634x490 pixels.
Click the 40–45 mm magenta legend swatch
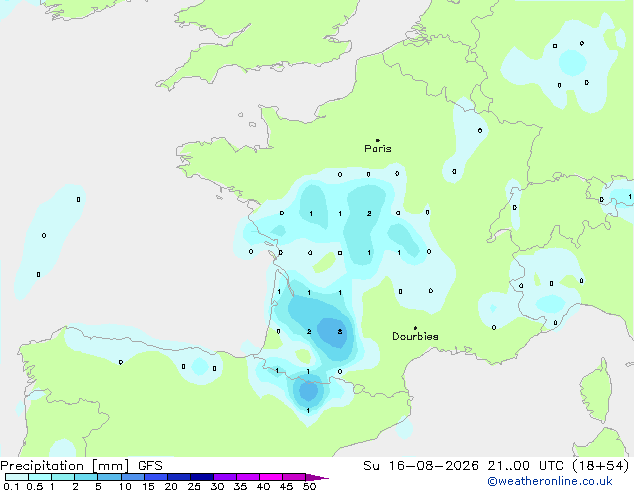click(x=271, y=477)
